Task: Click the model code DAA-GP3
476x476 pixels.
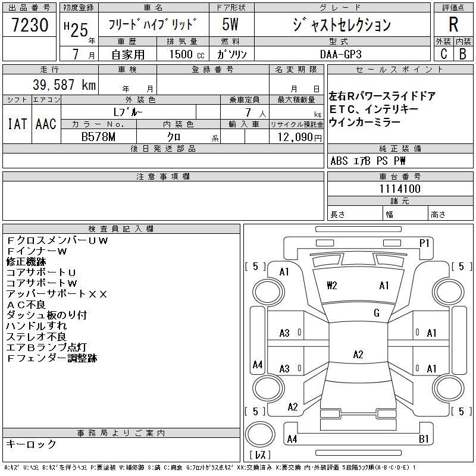Action: click(340, 54)
